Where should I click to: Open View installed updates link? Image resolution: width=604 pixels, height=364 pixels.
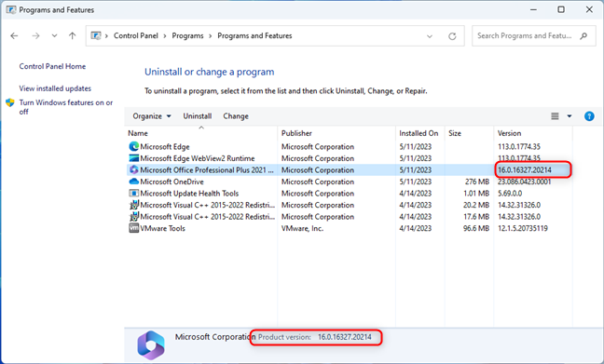[55, 88]
